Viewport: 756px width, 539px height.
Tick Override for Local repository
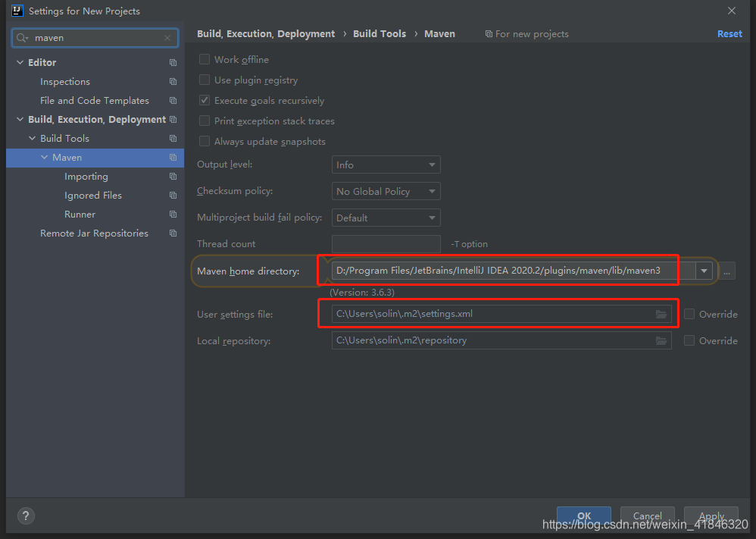[x=689, y=340]
